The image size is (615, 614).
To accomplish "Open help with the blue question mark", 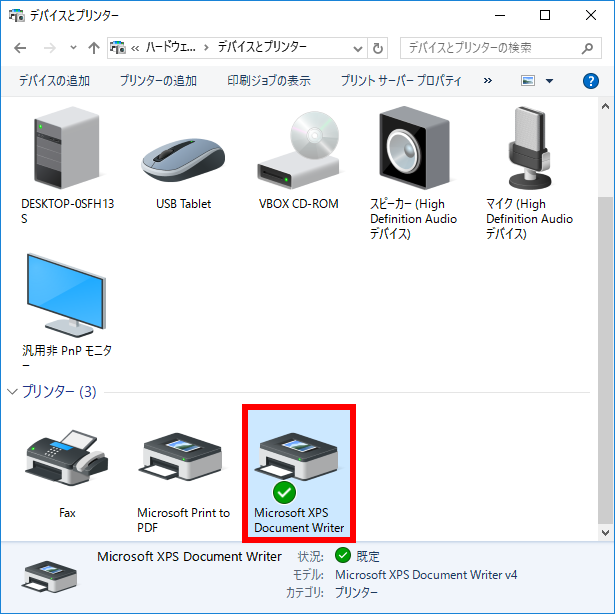I will [x=590, y=81].
